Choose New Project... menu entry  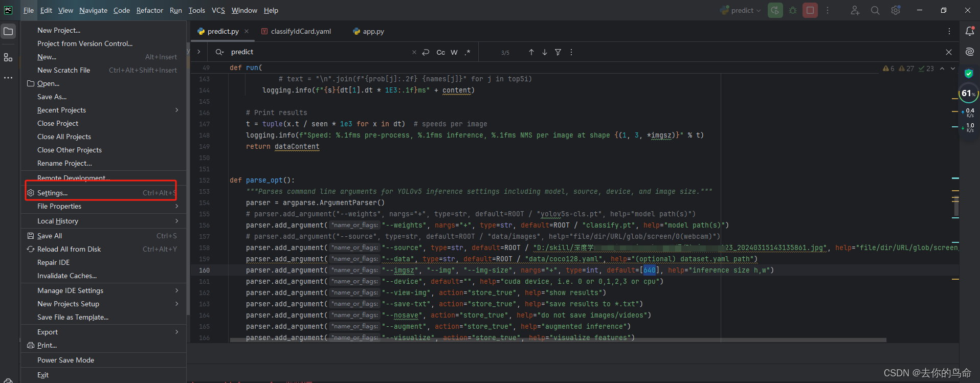coord(103,30)
